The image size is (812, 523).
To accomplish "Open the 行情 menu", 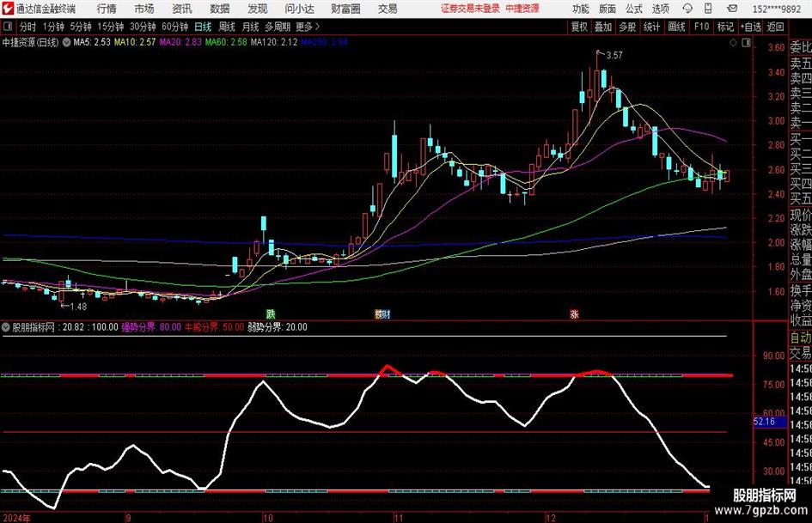I will pyautogui.click(x=107, y=9).
